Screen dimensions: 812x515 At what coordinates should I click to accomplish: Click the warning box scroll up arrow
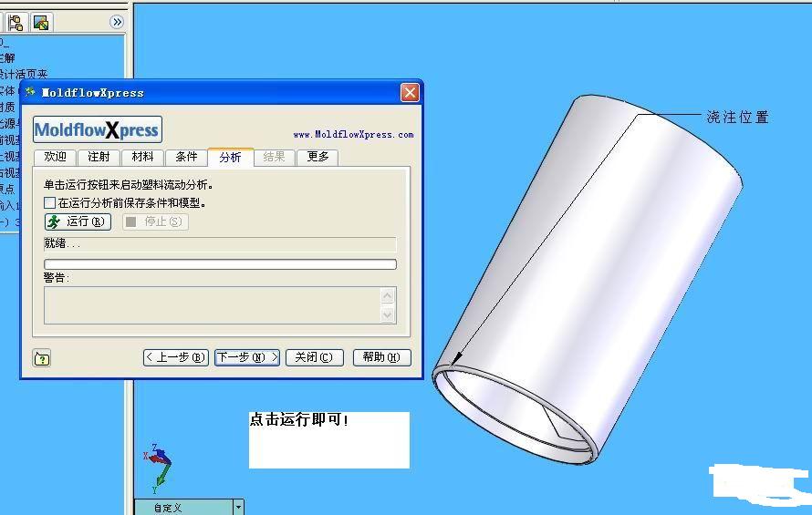tap(388, 296)
